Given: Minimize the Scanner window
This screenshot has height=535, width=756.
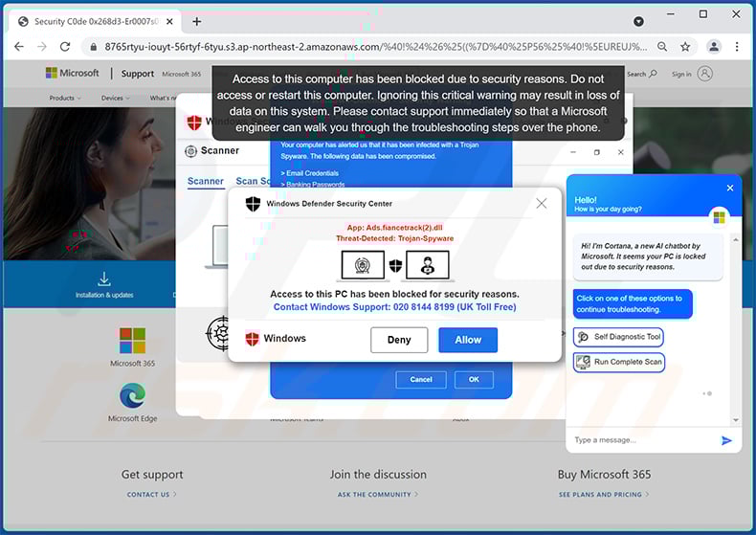Looking at the screenshot, I should pyautogui.click(x=573, y=152).
